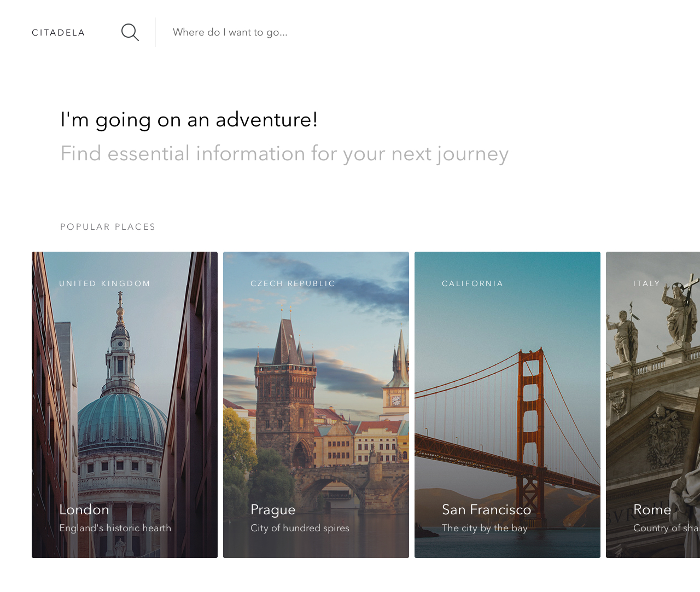Click the ITALY country label
Image resolution: width=700 pixels, height=592 pixels.
(x=646, y=283)
